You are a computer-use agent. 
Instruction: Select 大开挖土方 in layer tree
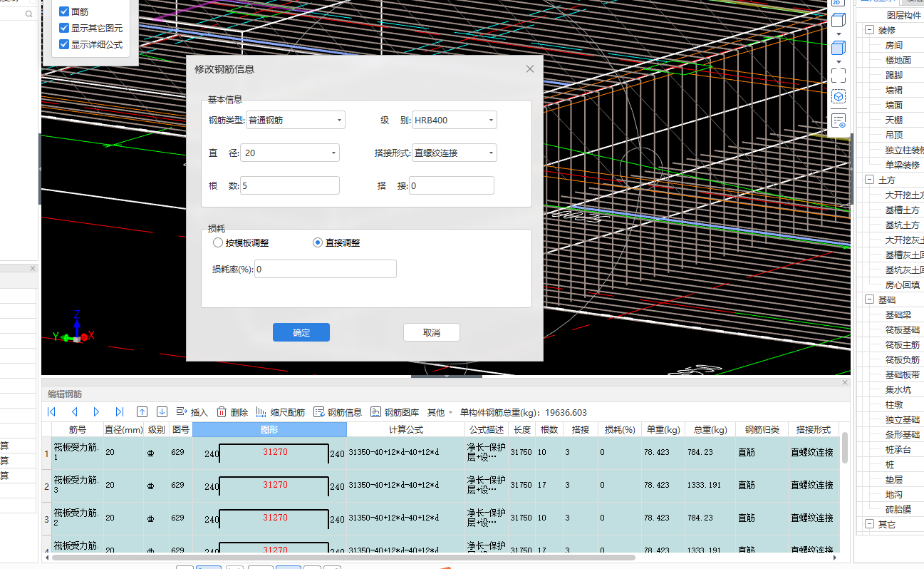[x=905, y=195]
